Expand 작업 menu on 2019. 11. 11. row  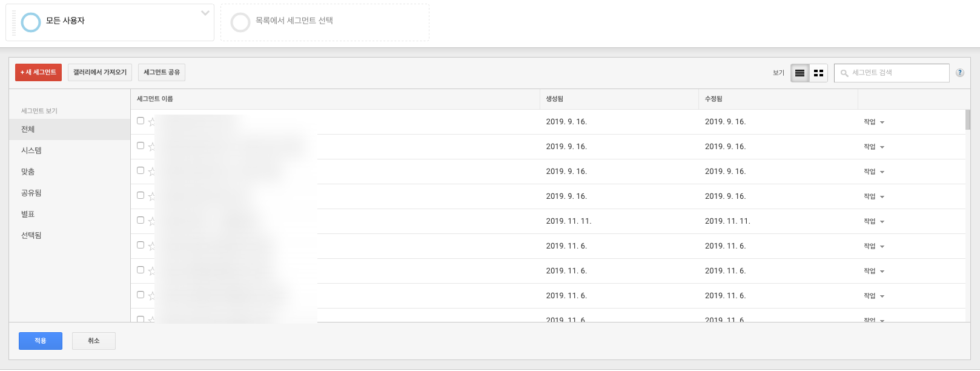873,222
